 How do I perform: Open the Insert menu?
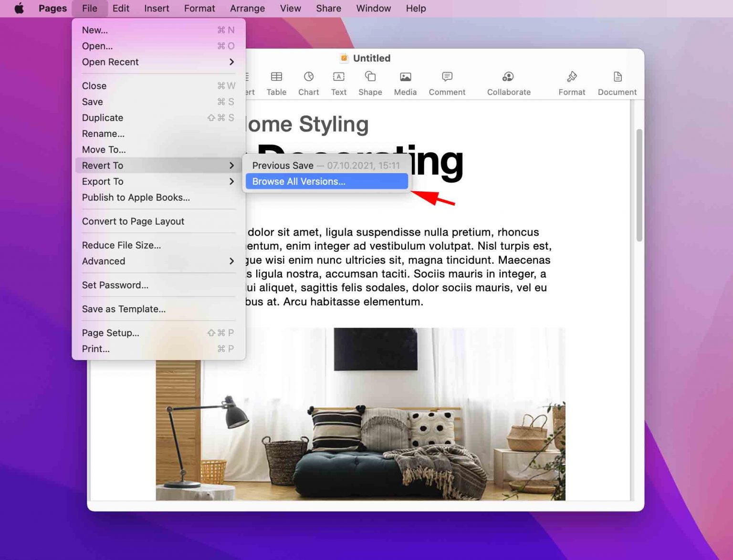[157, 8]
